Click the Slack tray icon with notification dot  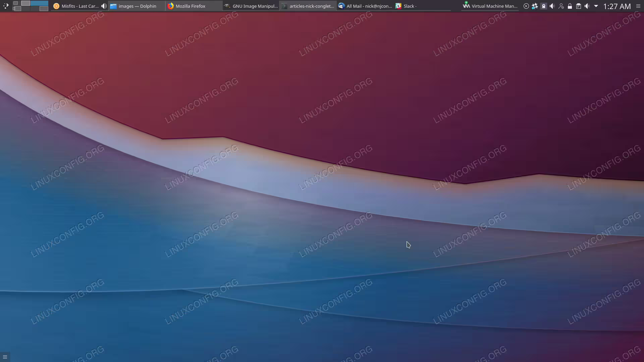point(535,6)
